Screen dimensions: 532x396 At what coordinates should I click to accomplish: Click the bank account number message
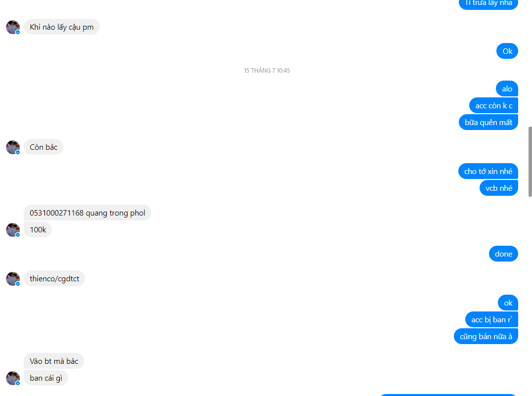[88, 213]
